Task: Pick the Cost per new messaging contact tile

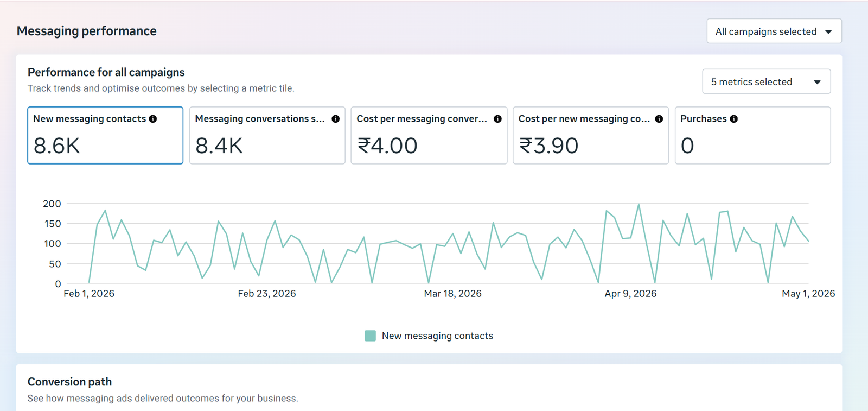Action: click(590, 135)
